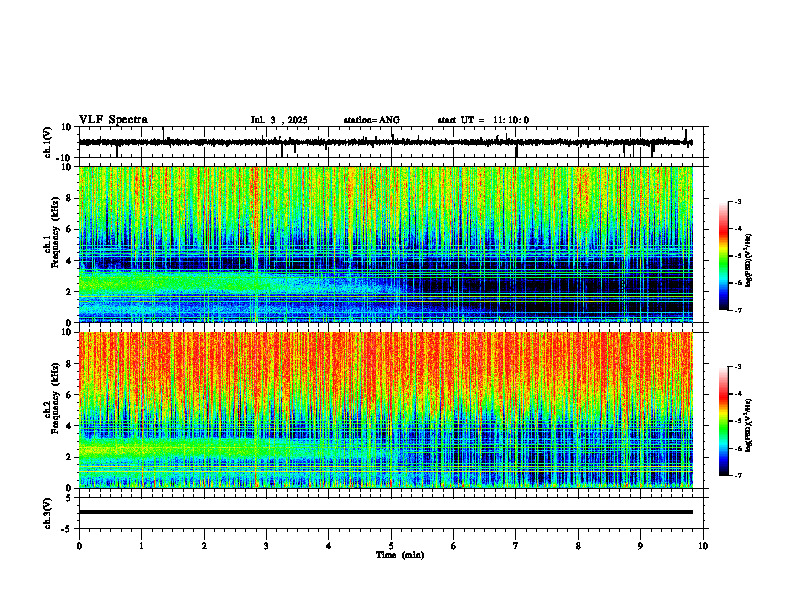Click the time-axis tick label "7"
792x612 pixels.
pos(516,546)
